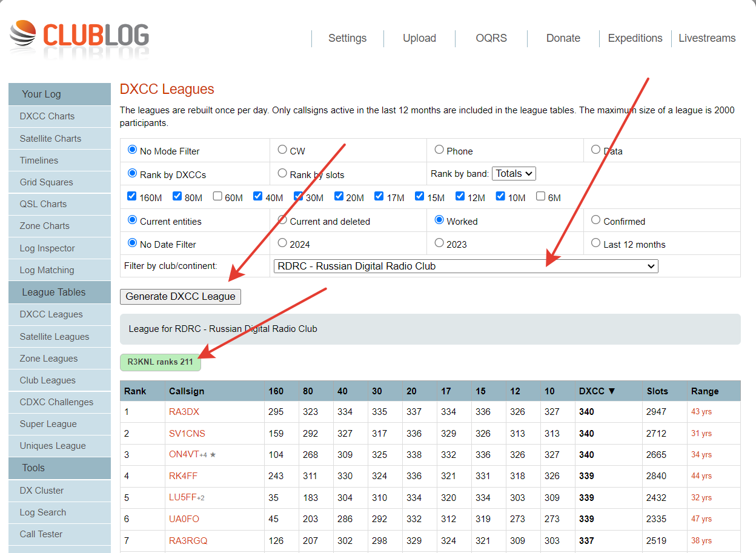The height and width of the screenshot is (553, 756).
Task: Open Settings in the top menu
Action: click(x=347, y=38)
